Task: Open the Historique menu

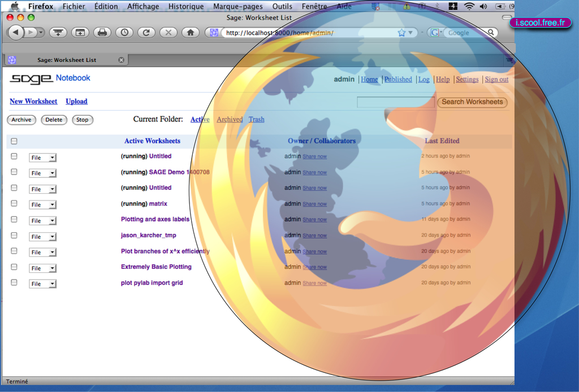Action: tap(186, 6)
